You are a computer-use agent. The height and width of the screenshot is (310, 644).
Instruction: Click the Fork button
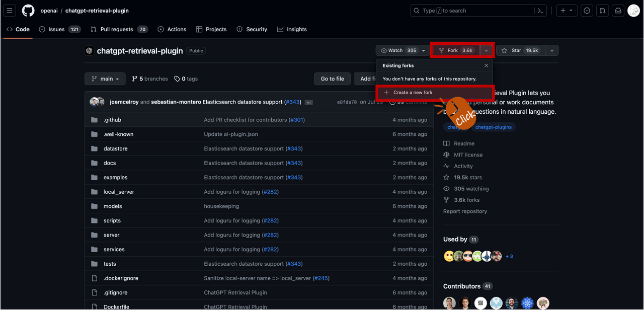click(456, 50)
